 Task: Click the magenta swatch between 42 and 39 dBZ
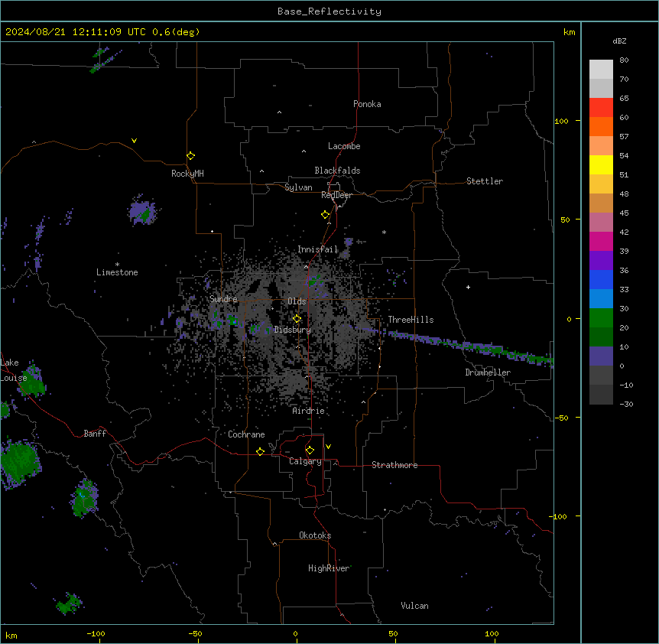coord(601,242)
